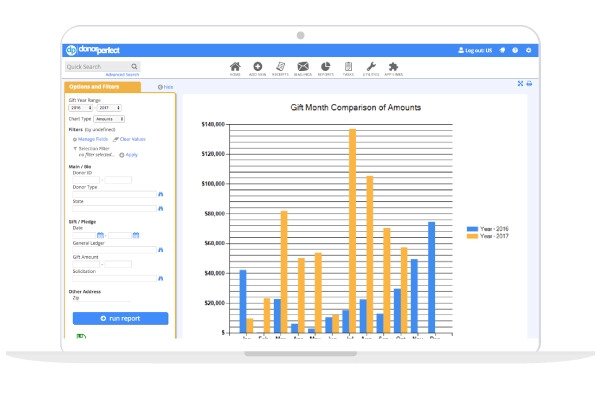Open the Solicitation lookup binoculars
This screenshot has width=600, height=400.
[161, 278]
